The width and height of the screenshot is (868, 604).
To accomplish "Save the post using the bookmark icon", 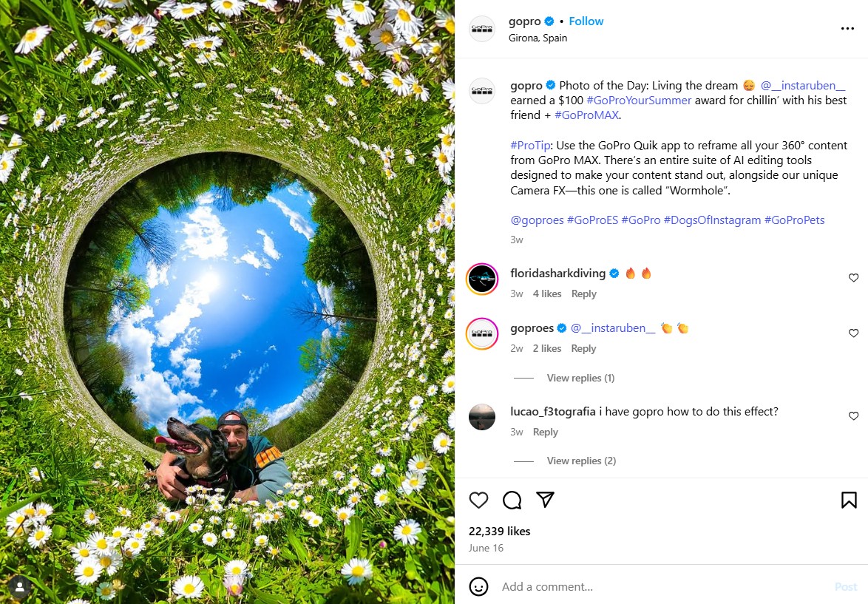I will 847,500.
